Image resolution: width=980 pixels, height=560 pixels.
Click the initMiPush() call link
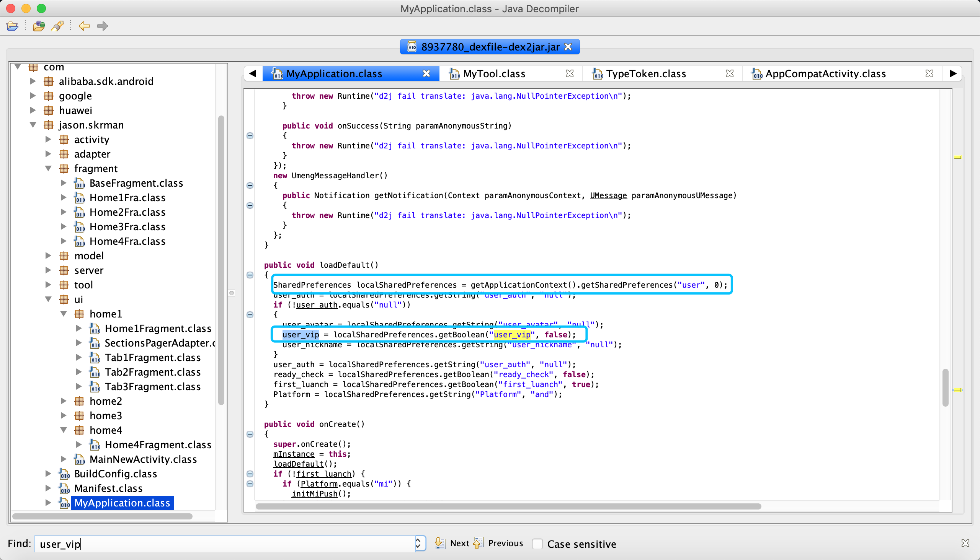(x=314, y=494)
